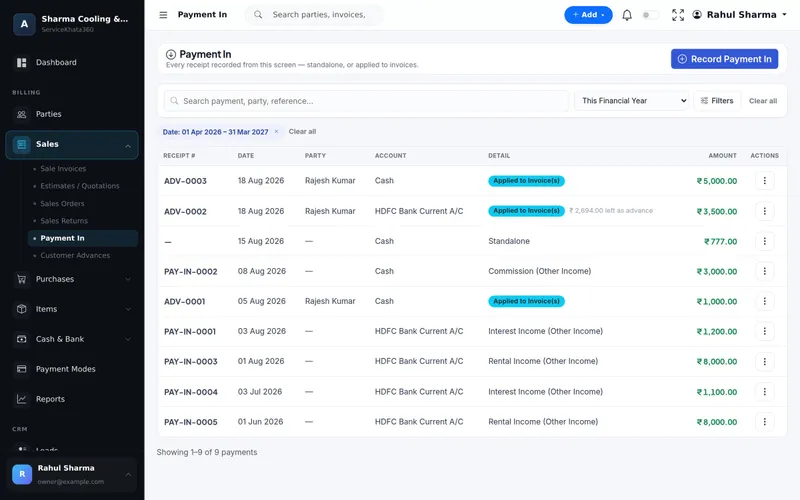
Task: Open actions menu for PAY-IN-0001 row
Action: (x=764, y=332)
